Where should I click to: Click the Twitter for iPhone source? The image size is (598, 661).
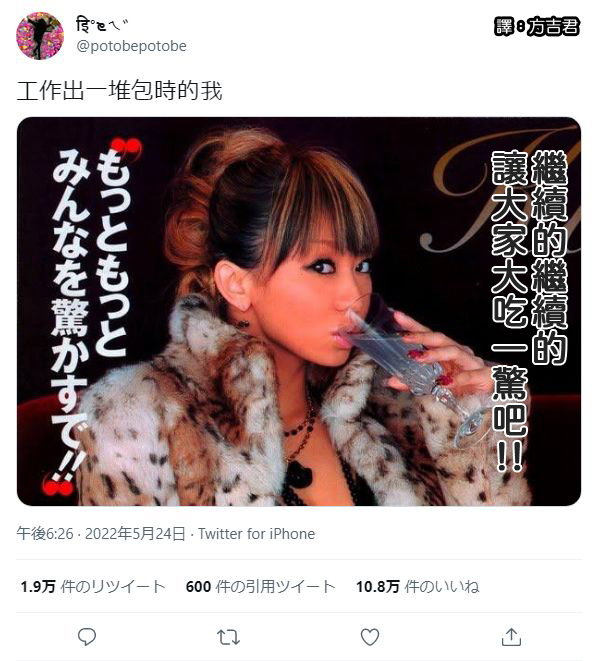(256, 534)
